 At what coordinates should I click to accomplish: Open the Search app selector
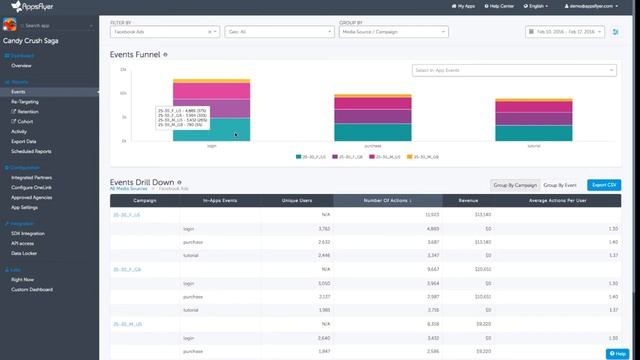56,26
